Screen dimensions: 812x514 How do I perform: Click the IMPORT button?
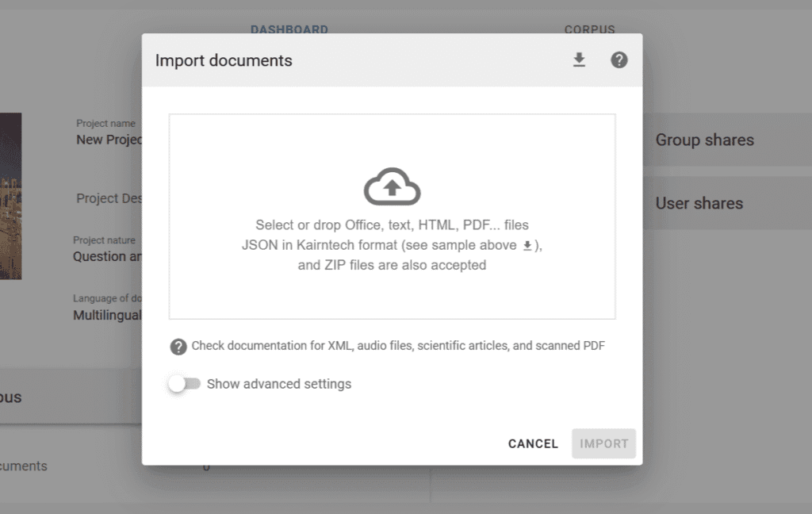(x=603, y=443)
